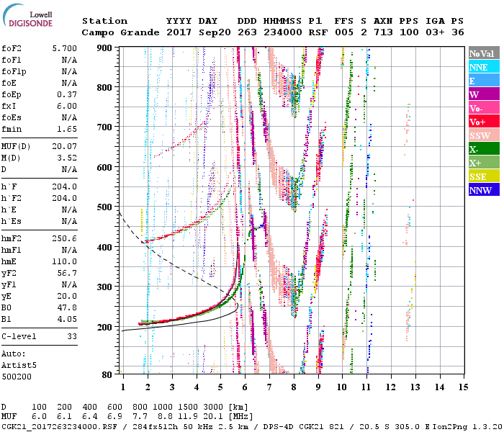Select the E blue legend swatch
This screenshot has width=504, height=432.
coord(484,81)
